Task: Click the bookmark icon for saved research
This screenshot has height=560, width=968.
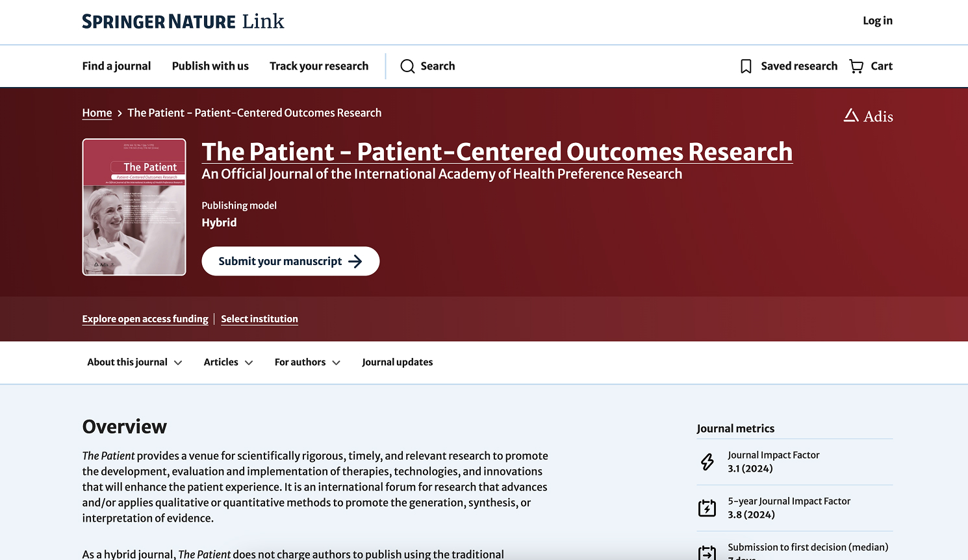Action: (746, 66)
